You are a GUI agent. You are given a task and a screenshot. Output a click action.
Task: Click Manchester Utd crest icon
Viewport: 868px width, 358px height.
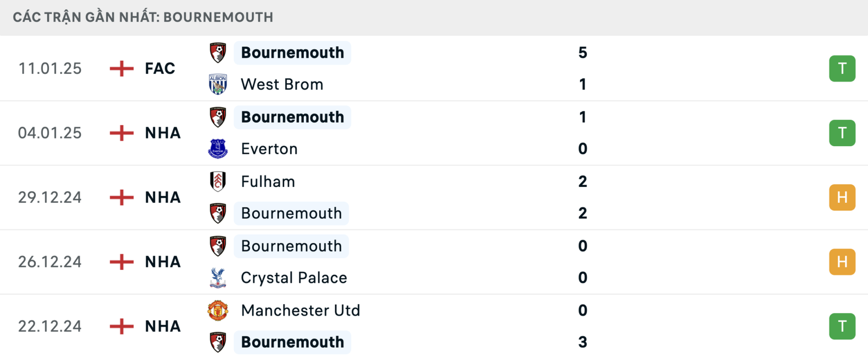(x=218, y=310)
